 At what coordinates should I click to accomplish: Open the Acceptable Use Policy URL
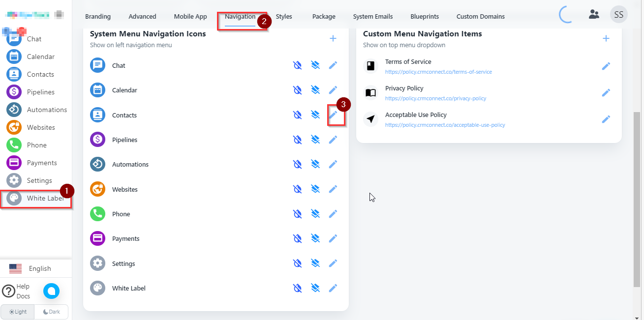click(x=445, y=125)
